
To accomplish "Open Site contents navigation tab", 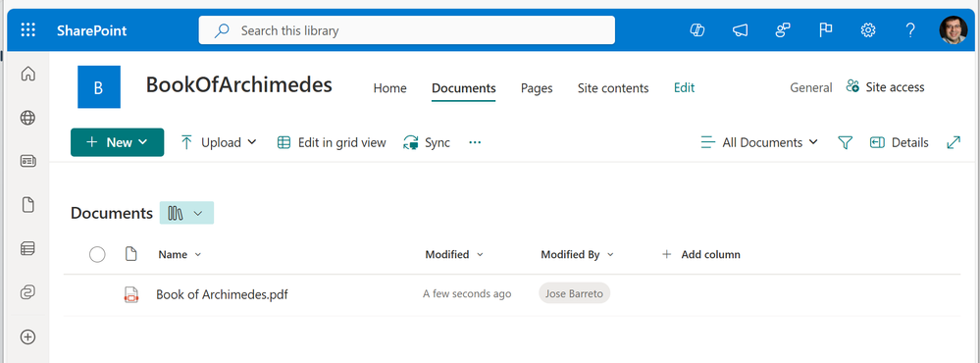I will click(x=613, y=88).
